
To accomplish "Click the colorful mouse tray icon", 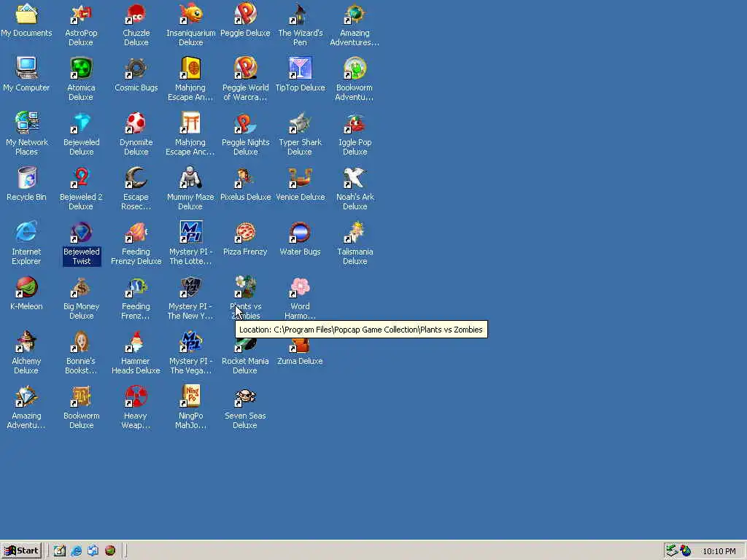I will pos(686,551).
